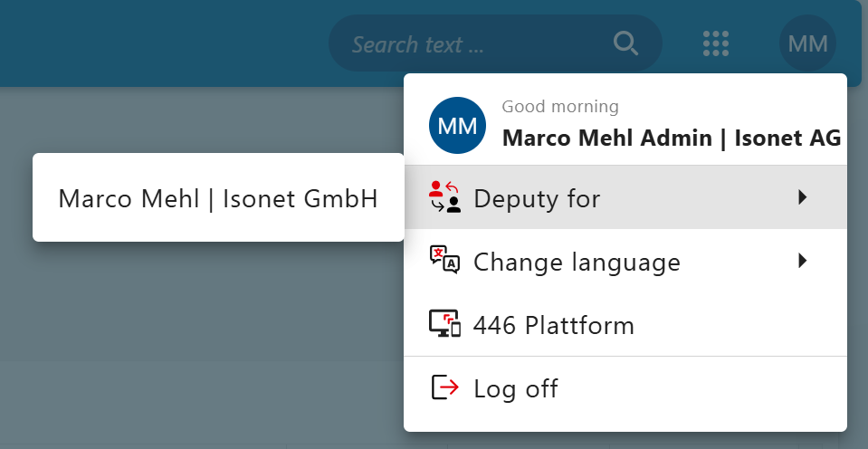The image size is (868, 449).
Task: Click the magnifier search icon
Action: pos(626,43)
